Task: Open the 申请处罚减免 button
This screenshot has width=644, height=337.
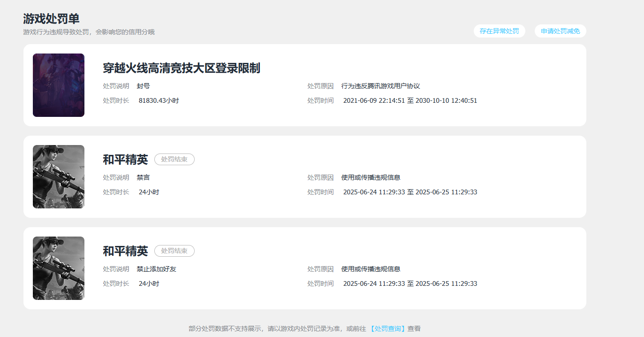Action: 560,31
